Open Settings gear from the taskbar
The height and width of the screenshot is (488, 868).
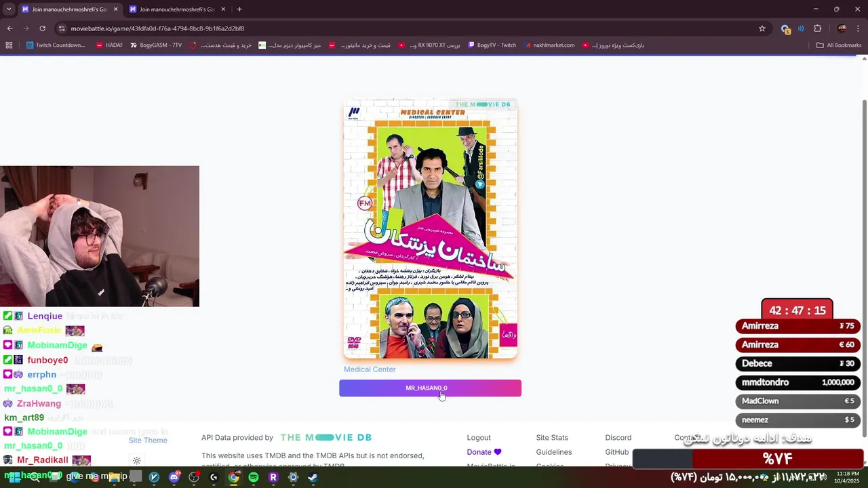[293, 477]
